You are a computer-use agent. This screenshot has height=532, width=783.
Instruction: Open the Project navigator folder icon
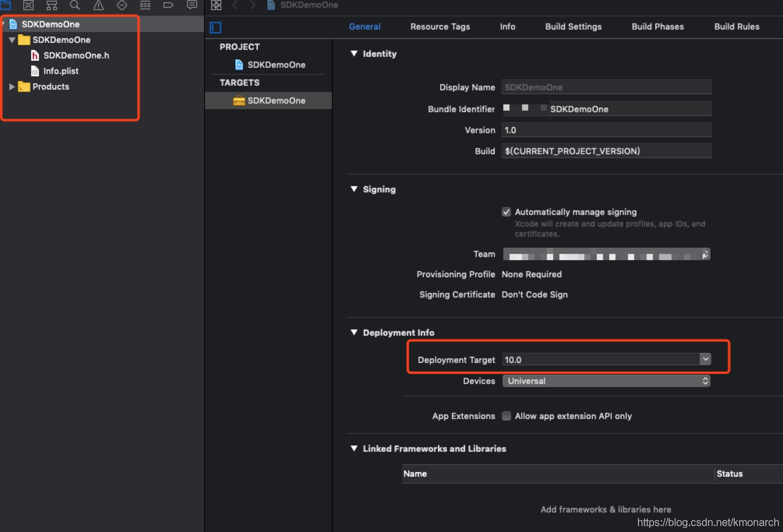(x=5, y=5)
